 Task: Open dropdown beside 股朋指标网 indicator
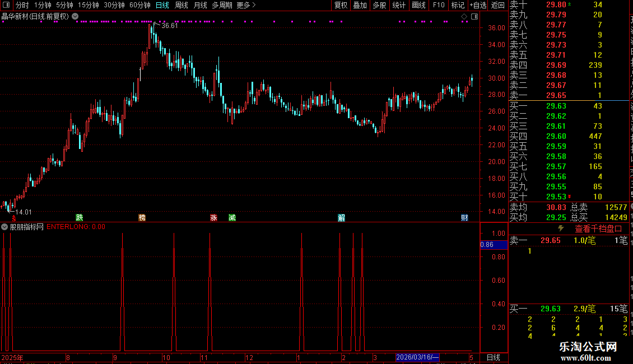tap(4, 227)
